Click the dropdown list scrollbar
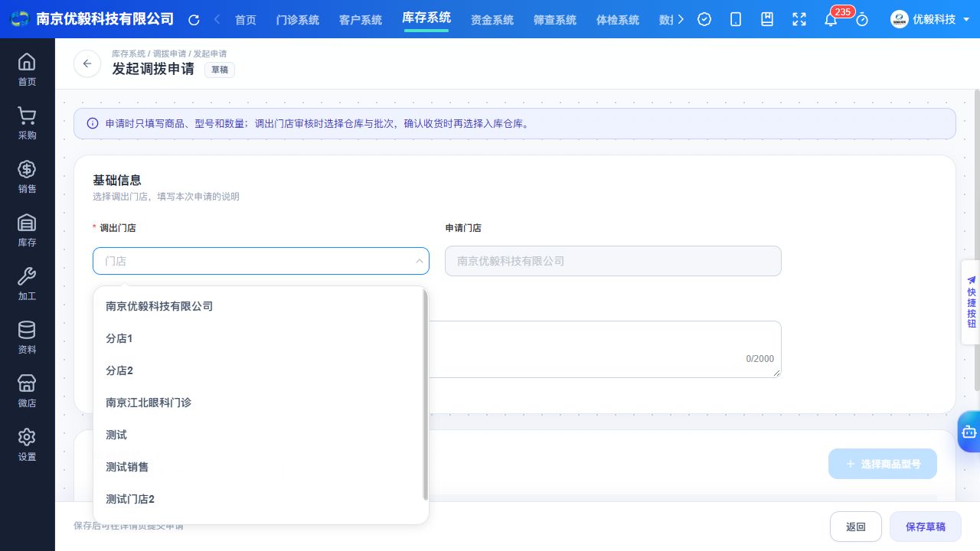 pyautogui.click(x=426, y=395)
